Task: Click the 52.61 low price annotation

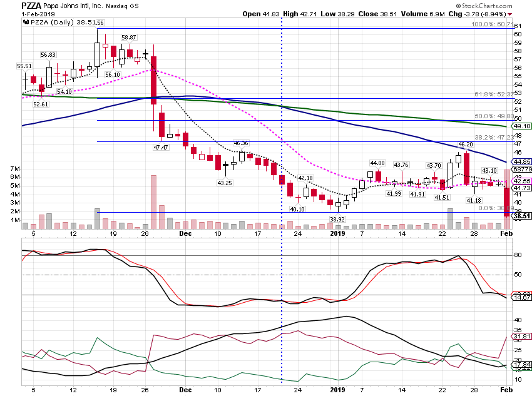Action: (41, 104)
